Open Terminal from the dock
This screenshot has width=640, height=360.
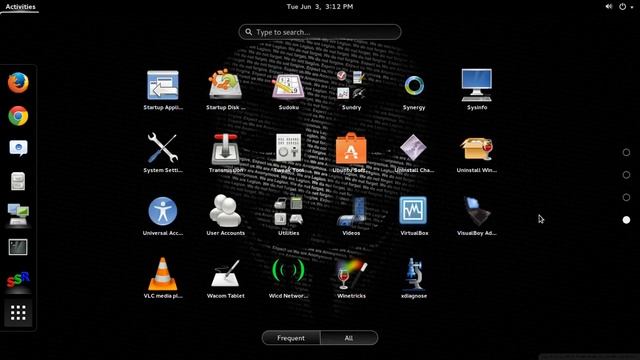18,247
